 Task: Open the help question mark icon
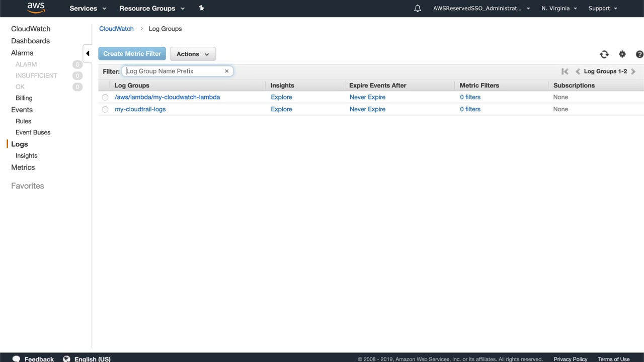pos(639,54)
